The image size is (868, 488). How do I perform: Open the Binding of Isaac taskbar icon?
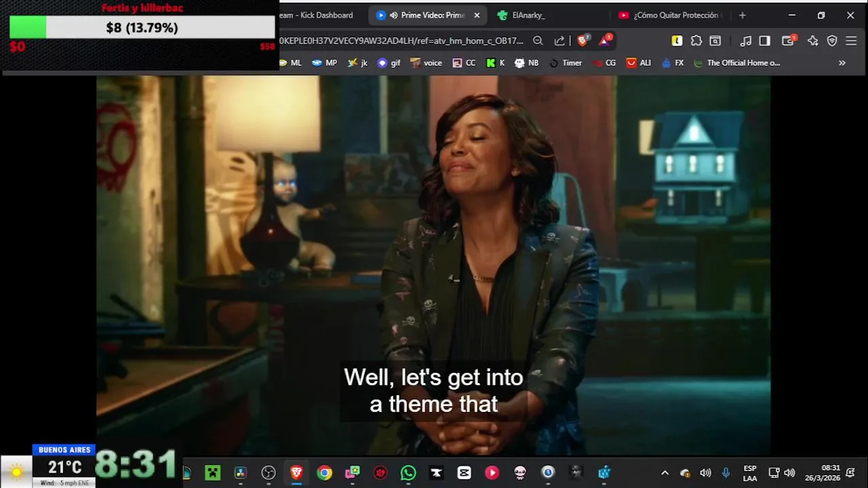coord(520,472)
